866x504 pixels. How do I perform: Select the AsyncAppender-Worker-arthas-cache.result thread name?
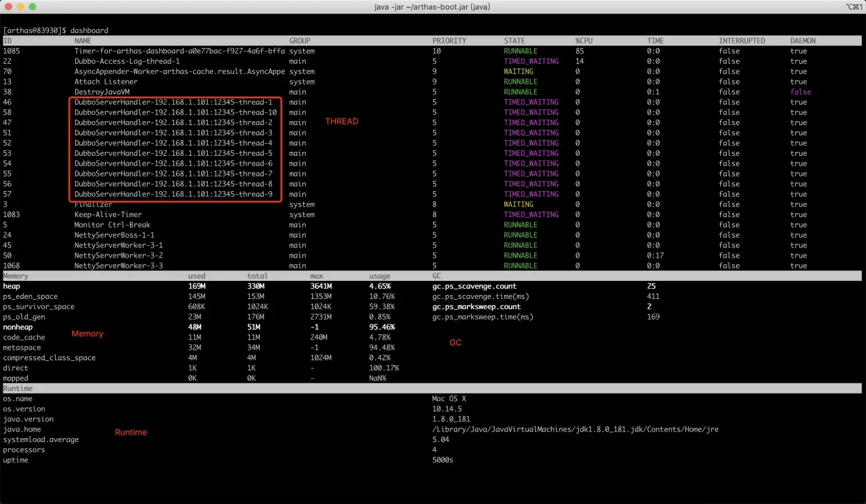180,71
